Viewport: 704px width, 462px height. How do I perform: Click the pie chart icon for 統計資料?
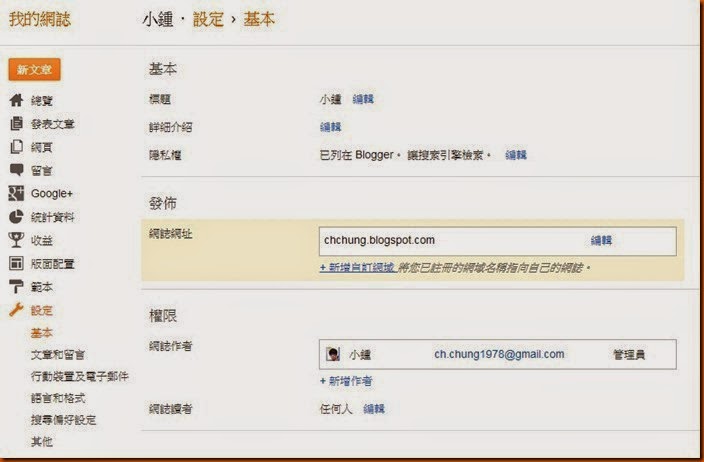coord(16,216)
